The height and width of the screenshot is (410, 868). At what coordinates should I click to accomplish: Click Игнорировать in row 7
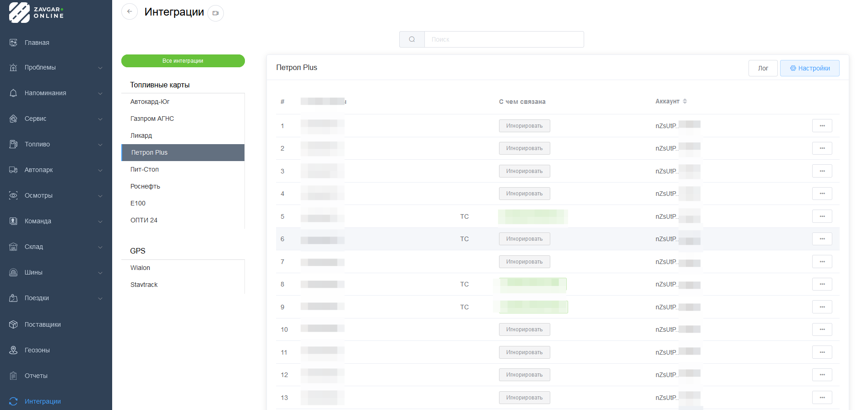pyautogui.click(x=524, y=262)
